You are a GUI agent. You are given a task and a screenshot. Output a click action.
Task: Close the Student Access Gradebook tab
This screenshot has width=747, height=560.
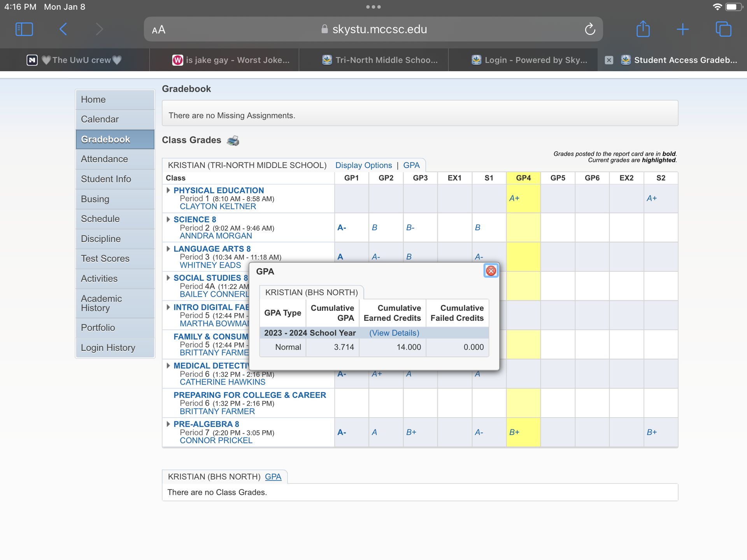(609, 60)
